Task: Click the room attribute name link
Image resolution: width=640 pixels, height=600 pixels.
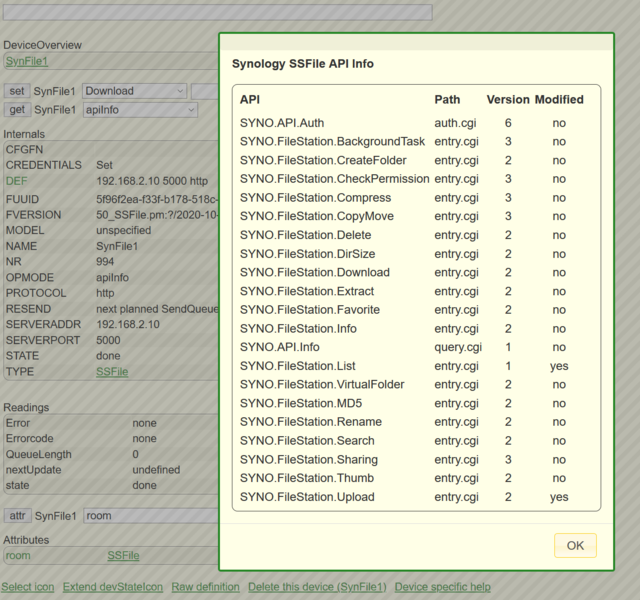Action: point(18,556)
